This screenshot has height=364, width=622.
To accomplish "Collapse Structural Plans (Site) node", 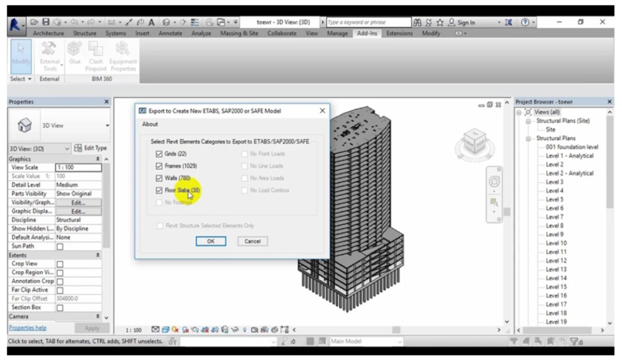I will (528, 121).
